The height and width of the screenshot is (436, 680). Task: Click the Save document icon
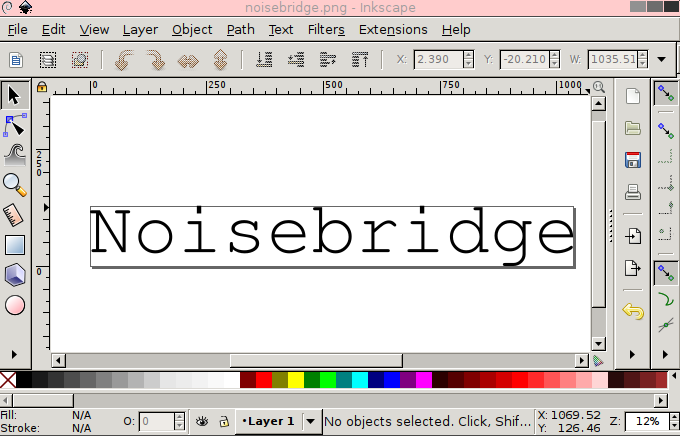click(632, 160)
